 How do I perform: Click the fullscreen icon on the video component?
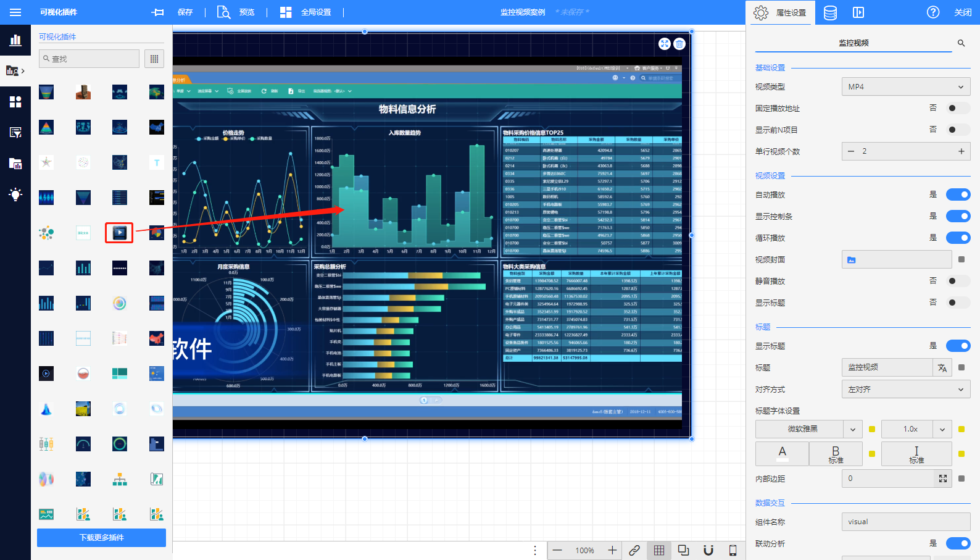[x=664, y=44]
